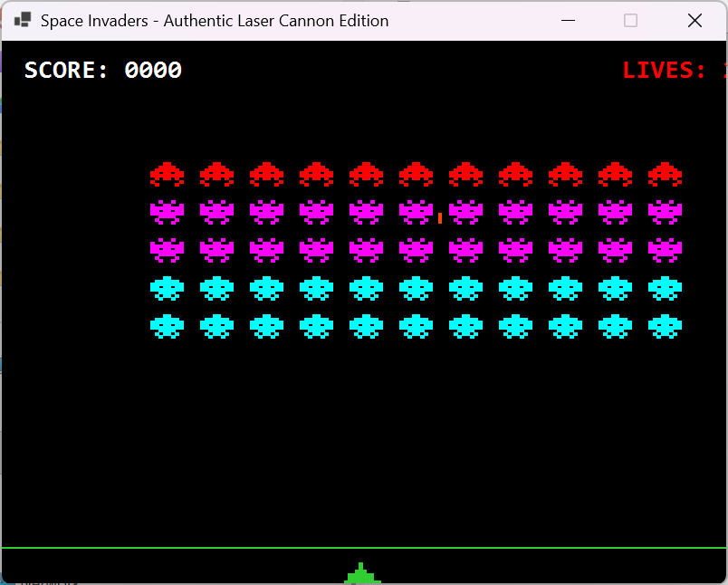Click the window title text 'Space Invaders - Authentic Laser Cannon Edition'
The width and height of the screenshot is (728, 585).
tap(215, 21)
